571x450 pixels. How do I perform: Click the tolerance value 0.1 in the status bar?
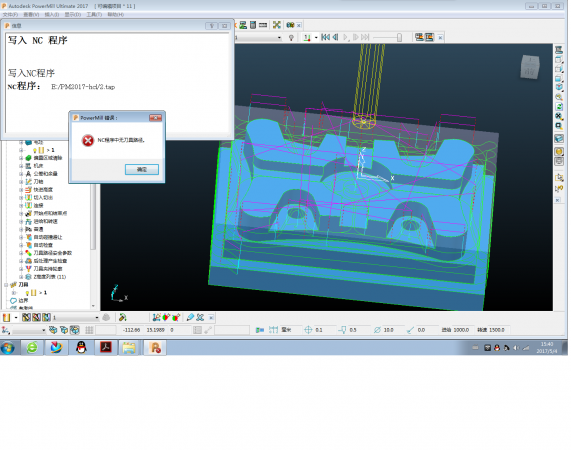[319, 330]
